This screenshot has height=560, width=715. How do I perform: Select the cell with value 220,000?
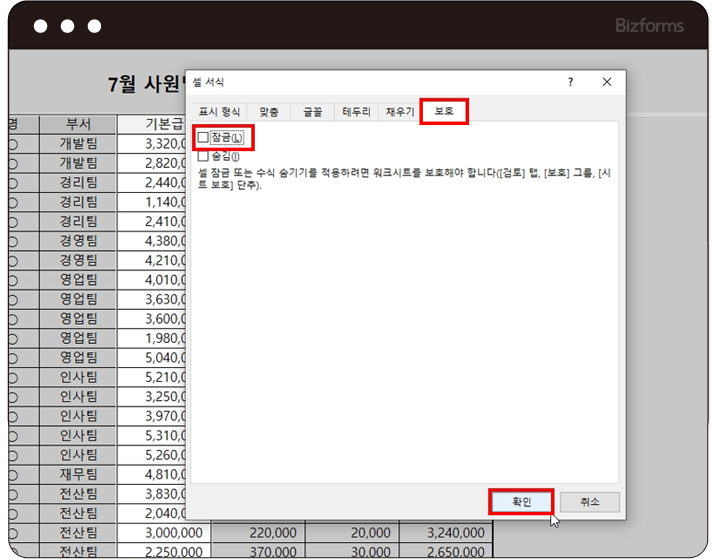[257, 533]
